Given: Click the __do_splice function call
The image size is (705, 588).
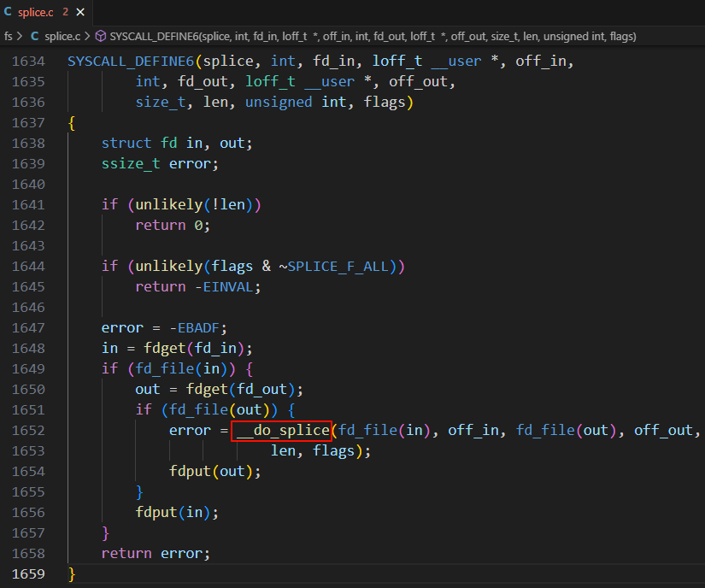Looking at the screenshot, I should (283, 431).
